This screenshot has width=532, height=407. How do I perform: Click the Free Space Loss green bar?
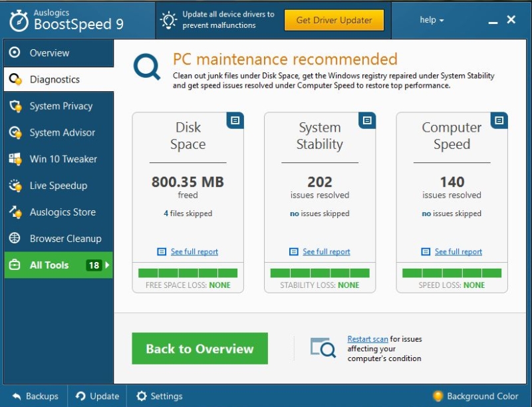click(x=188, y=273)
